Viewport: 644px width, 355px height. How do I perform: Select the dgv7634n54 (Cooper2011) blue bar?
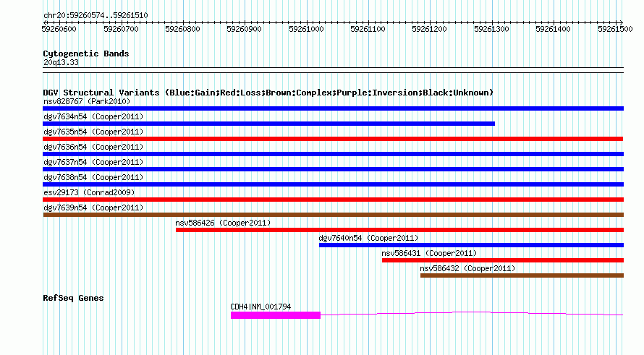click(268, 124)
